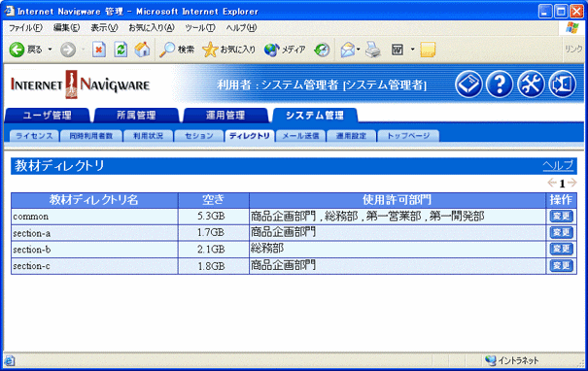Screen dimensions: 588x371
Task: Open the browser History icon
Action: [322, 50]
